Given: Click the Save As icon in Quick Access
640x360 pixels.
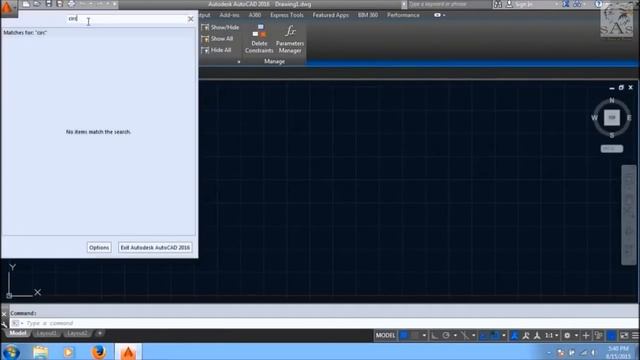Looking at the screenshot, I should coord(60,4).
